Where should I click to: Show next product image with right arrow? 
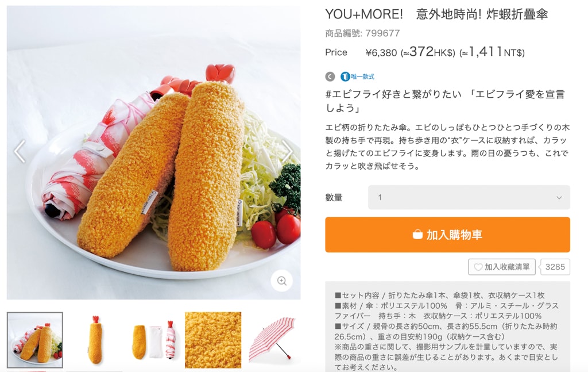(287, 151)
